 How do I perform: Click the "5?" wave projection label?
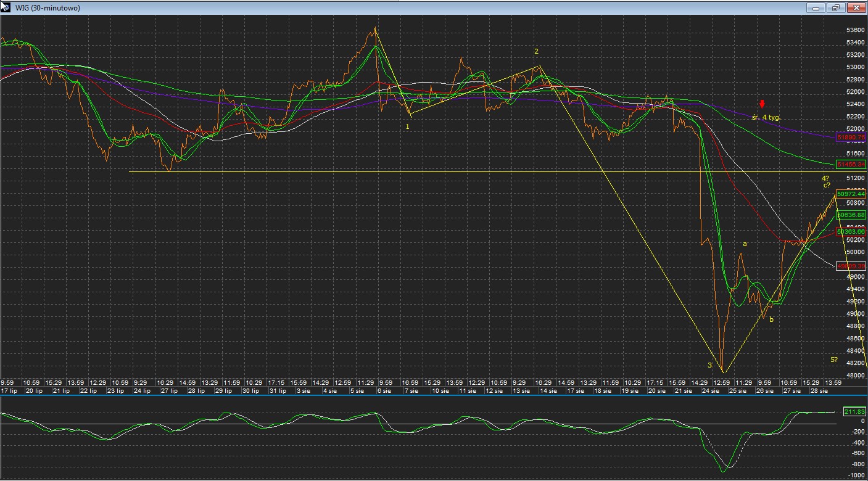833,360
